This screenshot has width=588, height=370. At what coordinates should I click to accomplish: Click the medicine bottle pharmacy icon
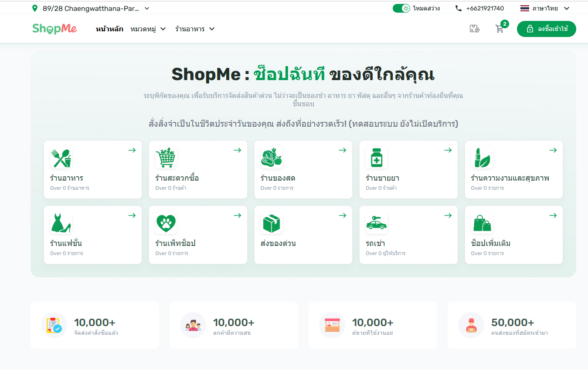coord(376,158)
